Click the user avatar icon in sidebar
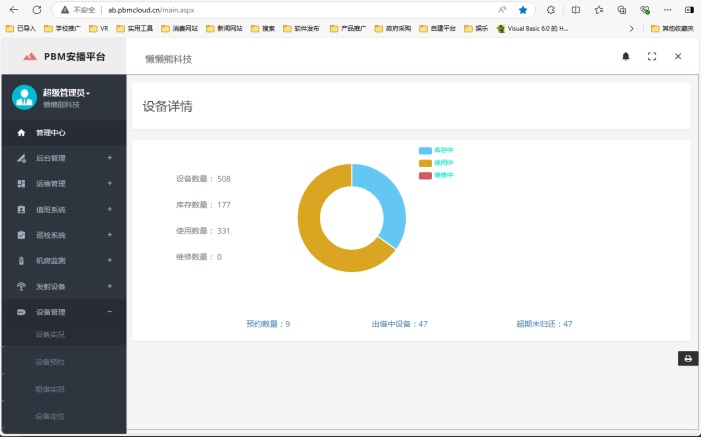 pos(24,97)
